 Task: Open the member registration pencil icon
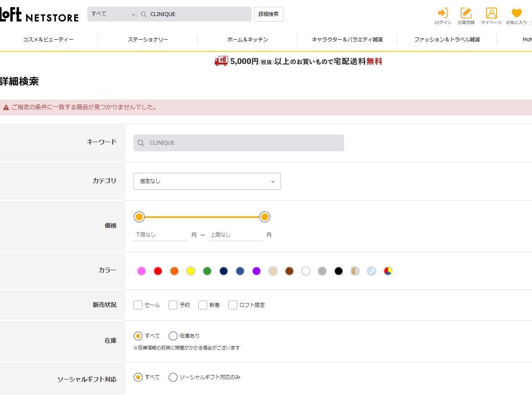tap(466, 13)
